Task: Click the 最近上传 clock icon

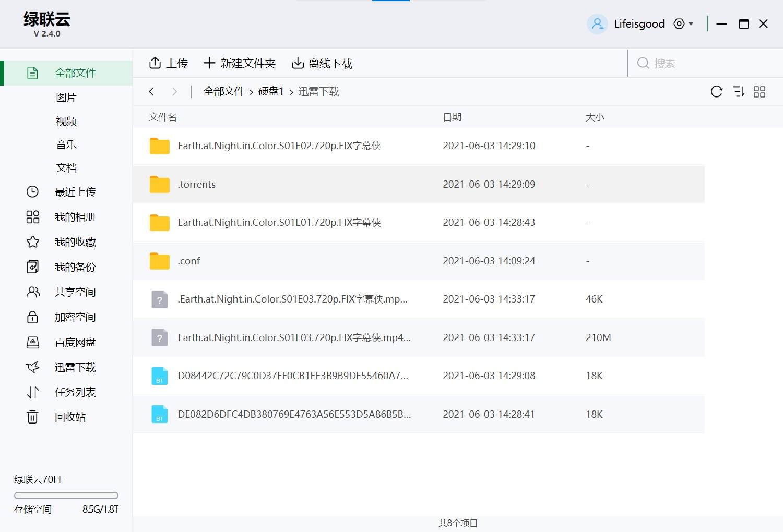Action: point(32,192)
